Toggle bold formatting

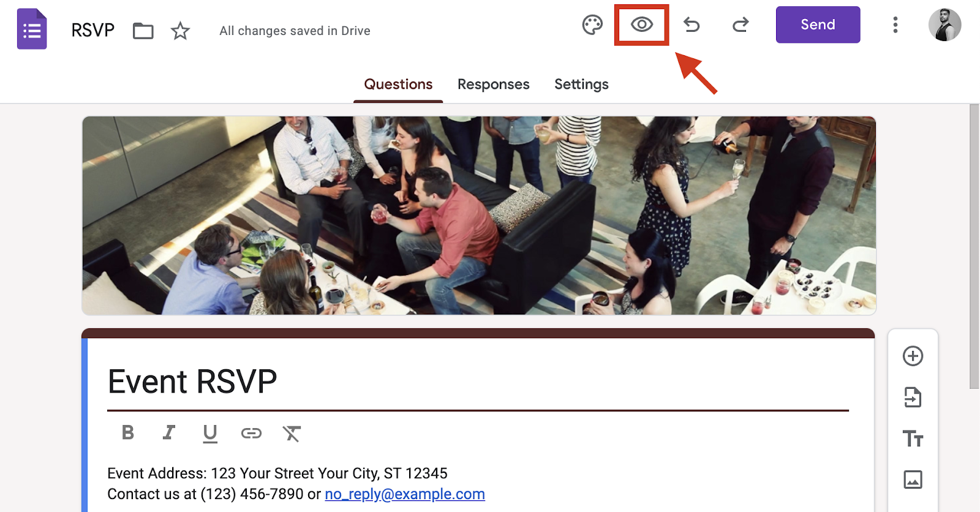pyautogui.click(x=128, y=433)
